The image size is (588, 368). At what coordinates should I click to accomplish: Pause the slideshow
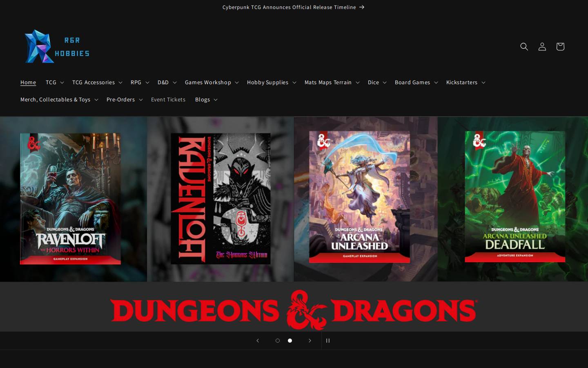[x=328, y=341]
